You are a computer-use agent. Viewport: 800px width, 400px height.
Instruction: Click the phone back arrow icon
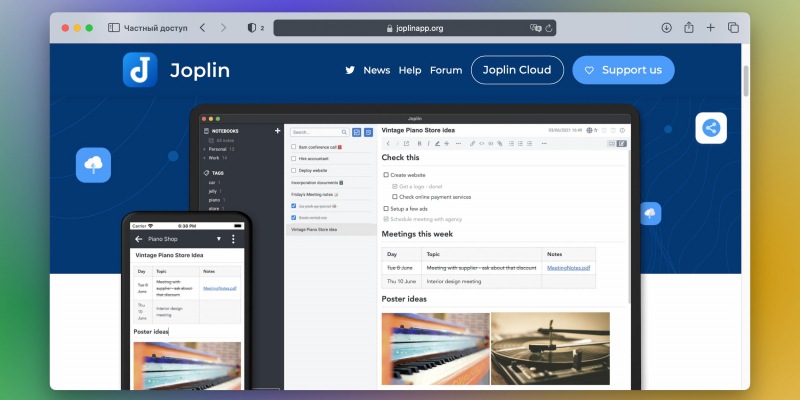pyautogui.click(x=139, y=239)
